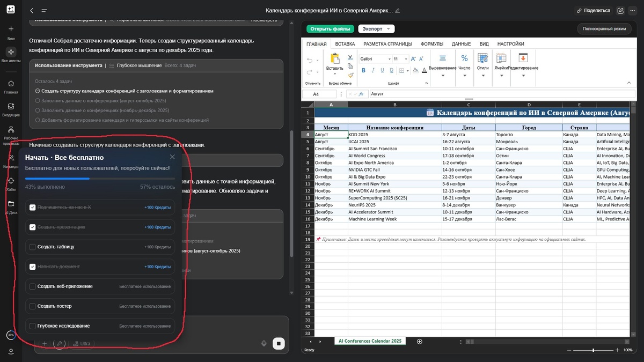Switch to the ВИД ribbon tab
This screenshot has width=644, height=362.
(x=484, y=44)
